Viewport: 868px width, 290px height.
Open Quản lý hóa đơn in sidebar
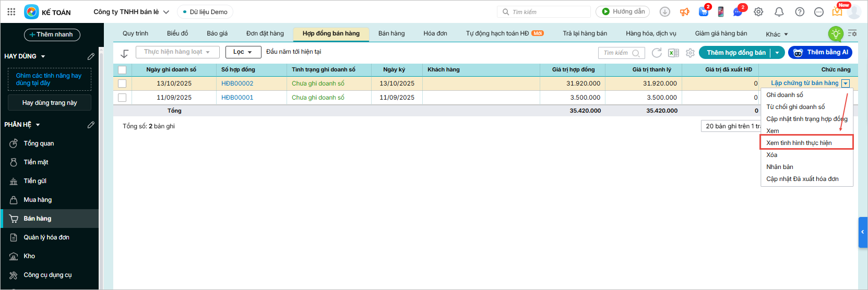(x=46, y=237)
